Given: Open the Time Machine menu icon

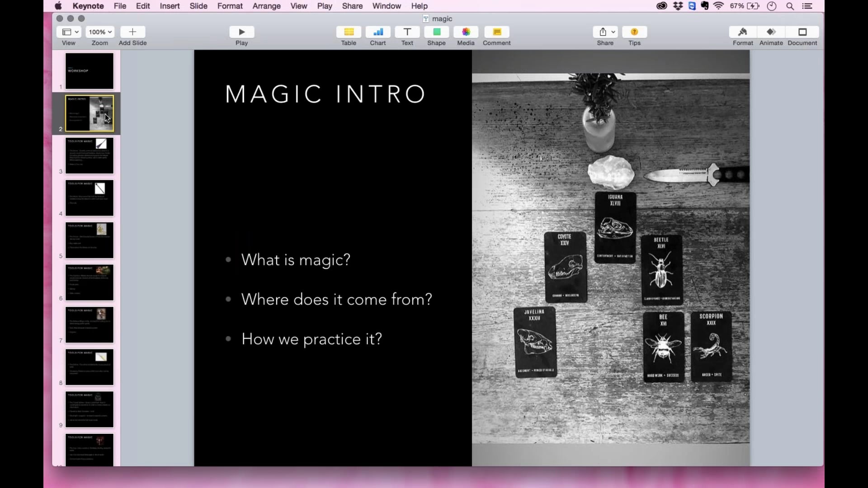Looking at the screenshot, I should coord(772,6).
